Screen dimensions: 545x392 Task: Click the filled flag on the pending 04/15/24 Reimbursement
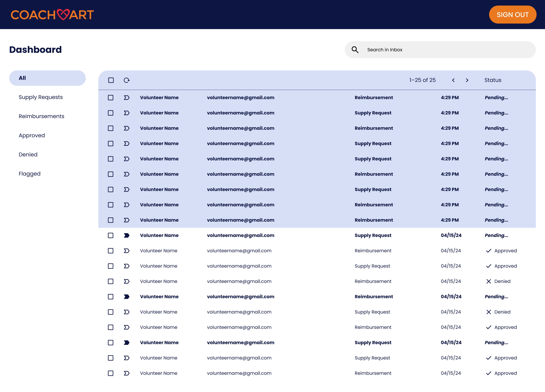pyautogui.click(x=127, y=297)
